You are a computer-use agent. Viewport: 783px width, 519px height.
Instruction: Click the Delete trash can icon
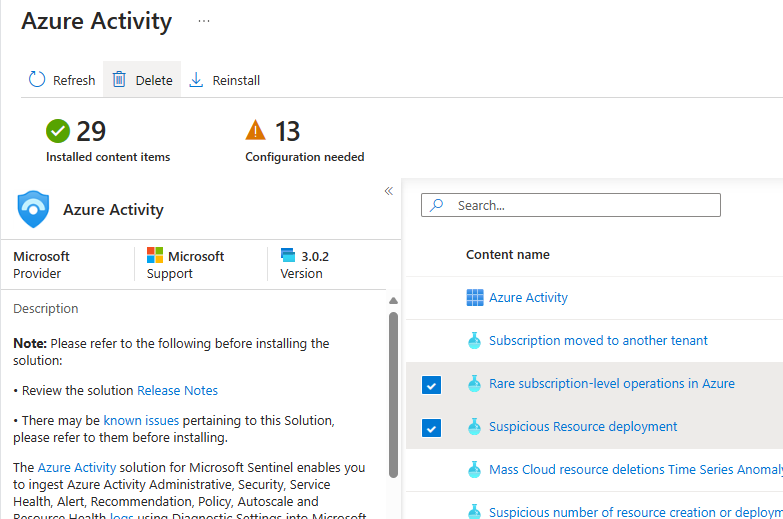click(x=119, y=80)
